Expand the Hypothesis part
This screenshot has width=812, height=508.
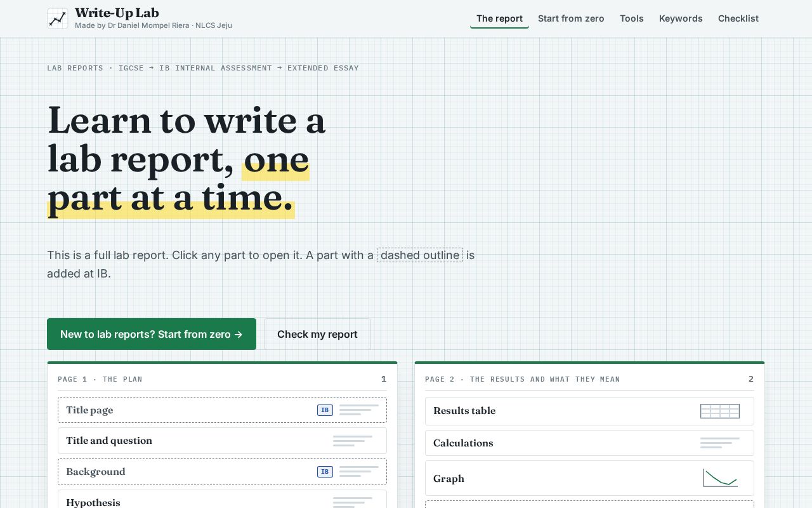(x=222, y=499)
